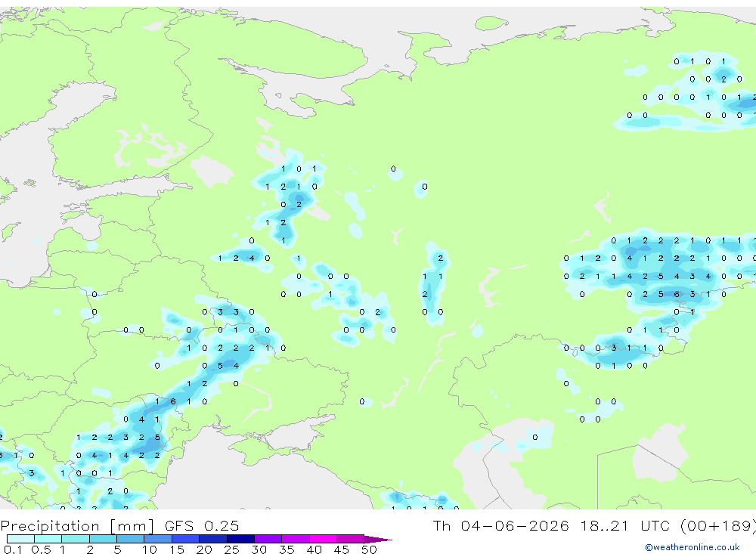The height and width of the screenshot is (554, 756).
Task: Click the 20–25 mm dark blue swatch
Action: [213, 539]
